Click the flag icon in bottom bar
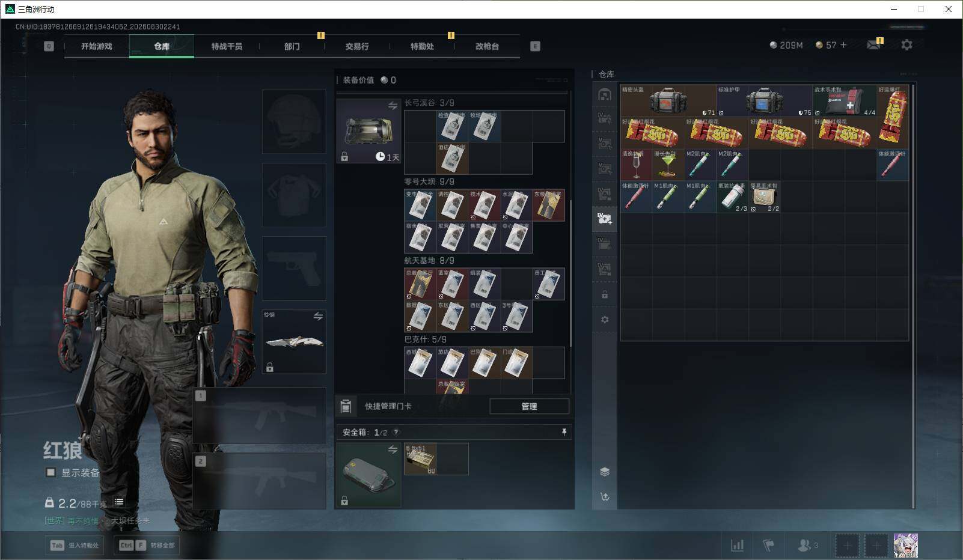This screenshot has width=963, height=560. tap(768, 545)
